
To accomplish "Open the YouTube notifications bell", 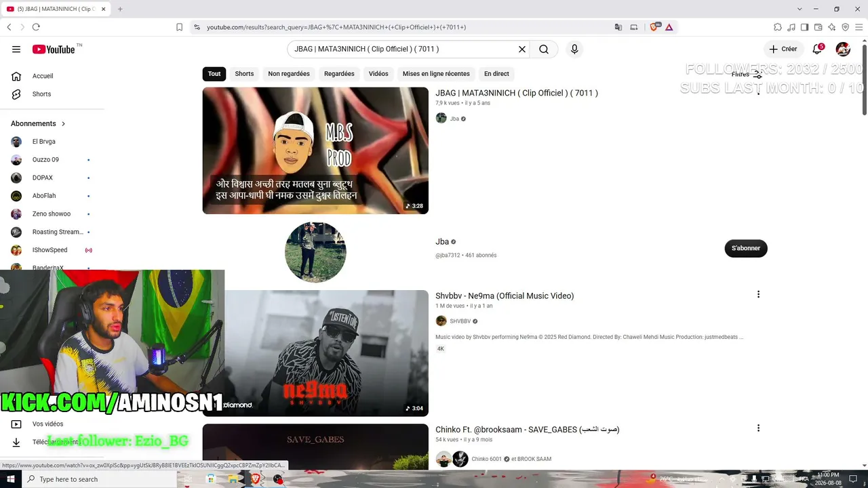I will 818,49.
